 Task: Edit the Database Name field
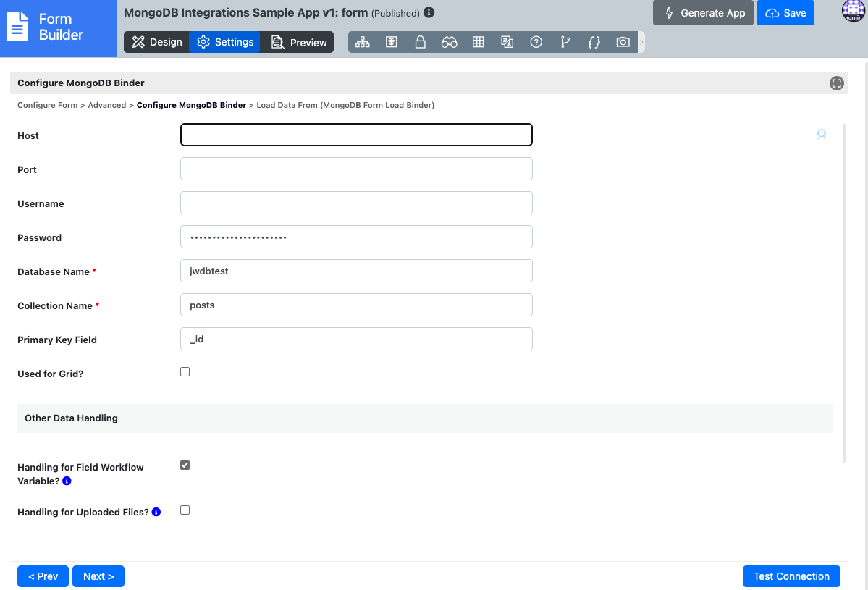356,271
